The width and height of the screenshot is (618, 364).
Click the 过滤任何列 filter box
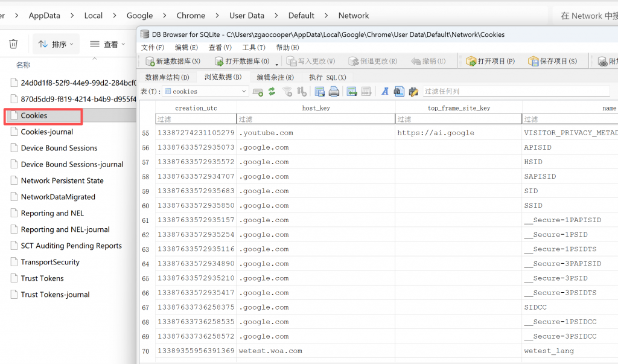(x=515, y=92)
